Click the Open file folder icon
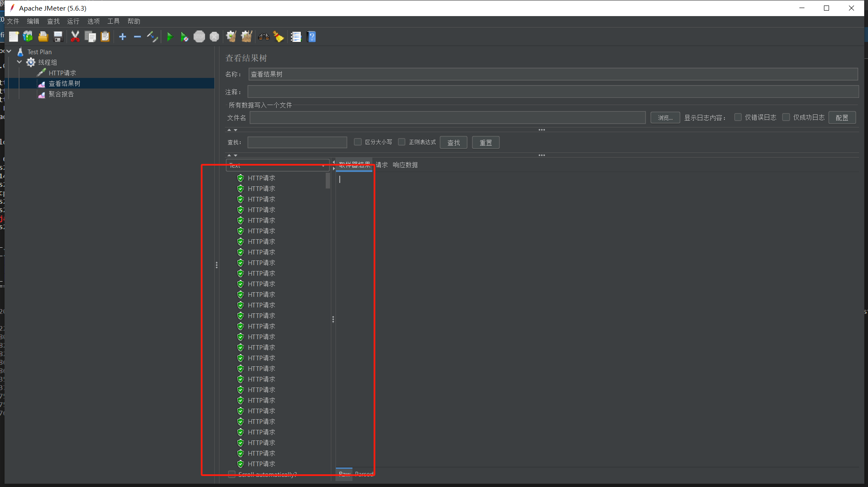Image resolution: width=868 pixels, height=487 pixels. pos(43,37)
